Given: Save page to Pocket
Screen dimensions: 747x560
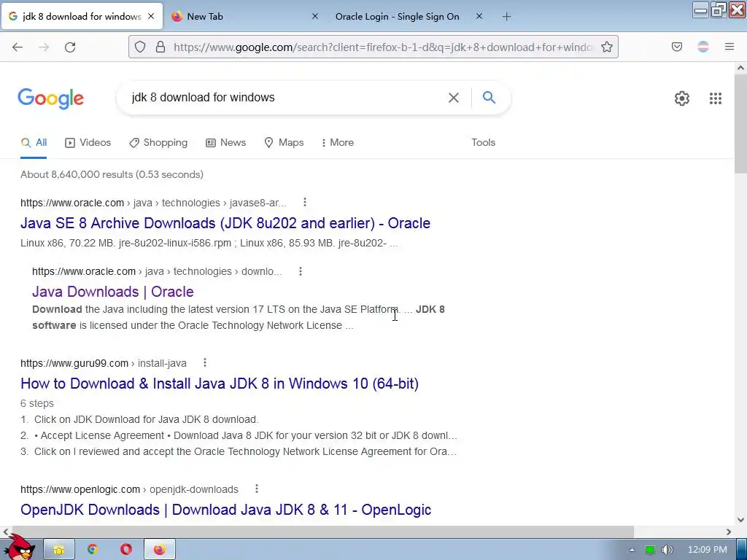Looking at the screenshot, I should pyautogui.click(x=677, y=47).
